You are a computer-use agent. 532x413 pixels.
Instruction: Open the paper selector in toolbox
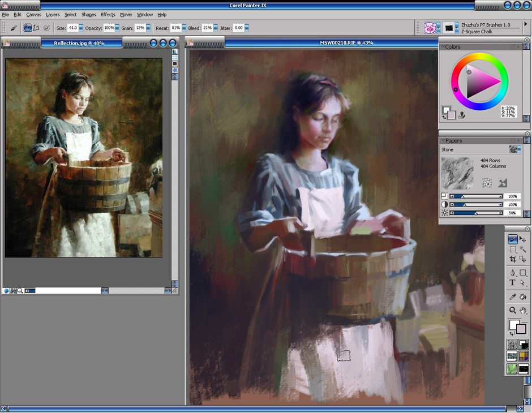[x=512, y=345]
